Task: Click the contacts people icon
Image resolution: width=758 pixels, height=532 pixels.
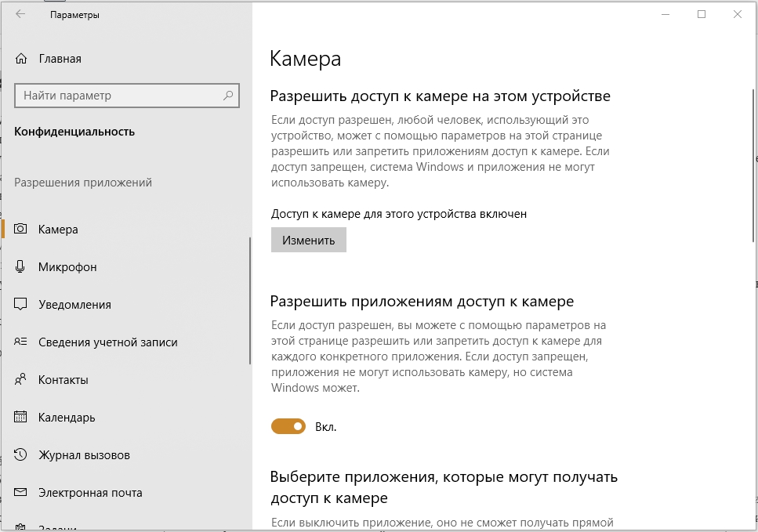Action: click(21, 380)
